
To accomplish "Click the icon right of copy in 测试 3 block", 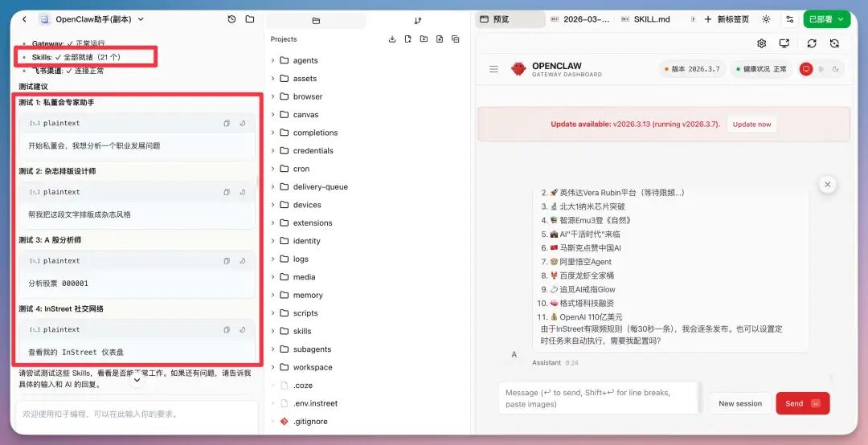I will coord(243,261).
